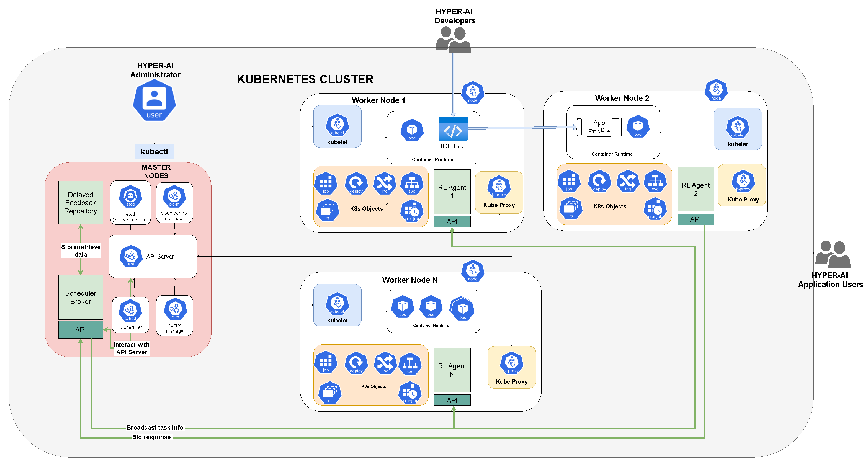Select the etcd key-value store icon
The width and height of the screenshot is (868, 465).
pyautogui.click(x=130, y=196)
